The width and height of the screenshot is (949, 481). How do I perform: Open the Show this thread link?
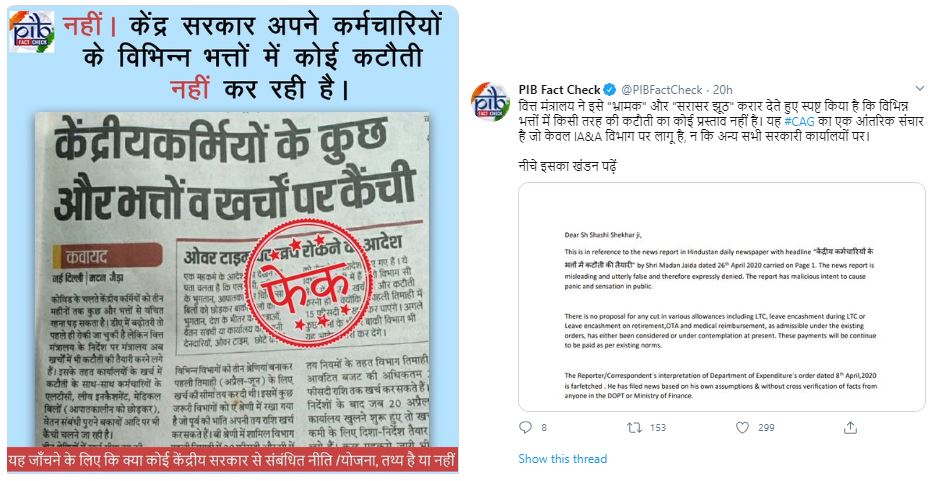click(562, 459)
